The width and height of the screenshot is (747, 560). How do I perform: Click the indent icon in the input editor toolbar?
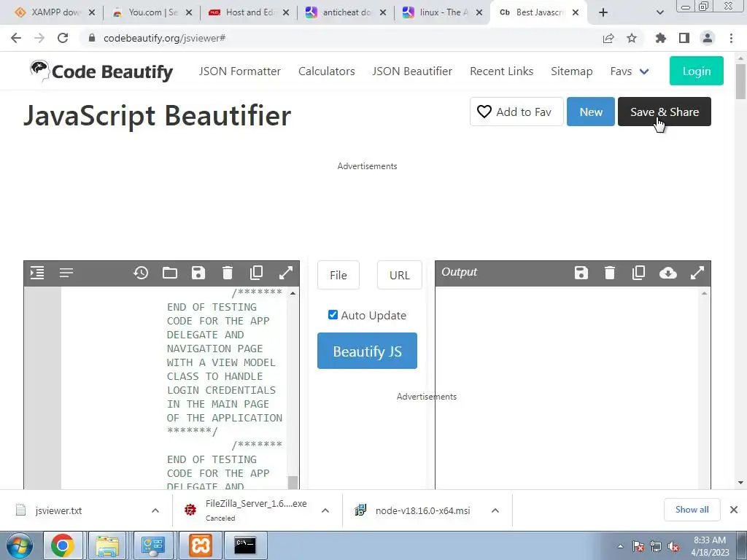point(37,273)
